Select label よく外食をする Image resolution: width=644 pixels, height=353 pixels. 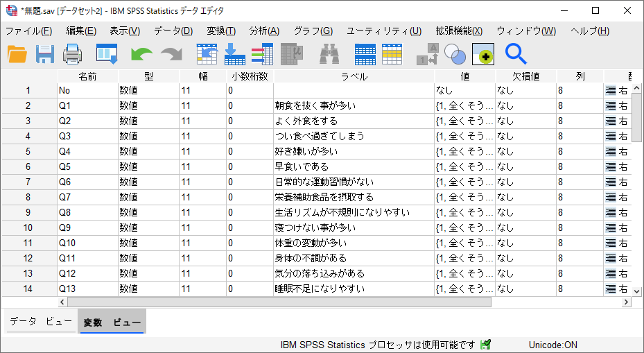coord(306,121)
